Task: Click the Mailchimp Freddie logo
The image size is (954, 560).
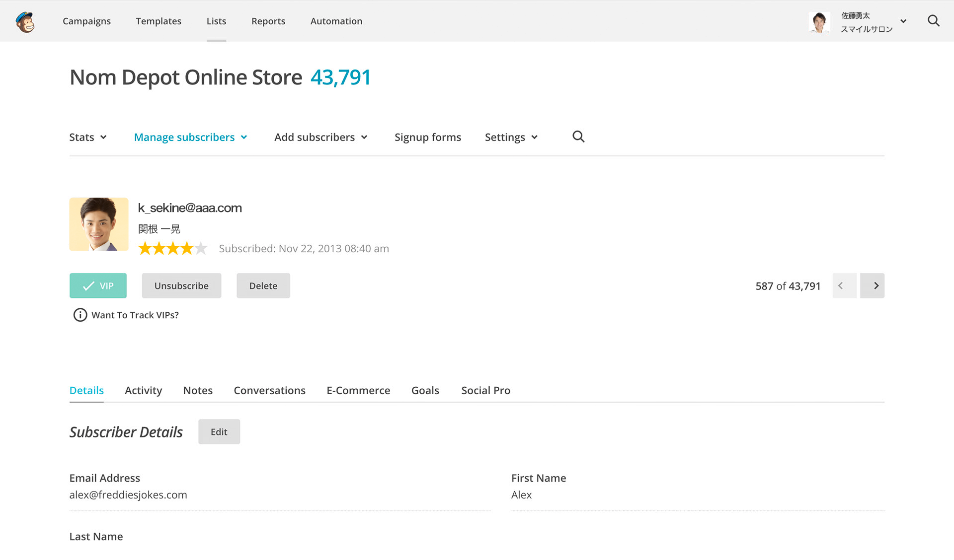Action: [x=25, y=22]
